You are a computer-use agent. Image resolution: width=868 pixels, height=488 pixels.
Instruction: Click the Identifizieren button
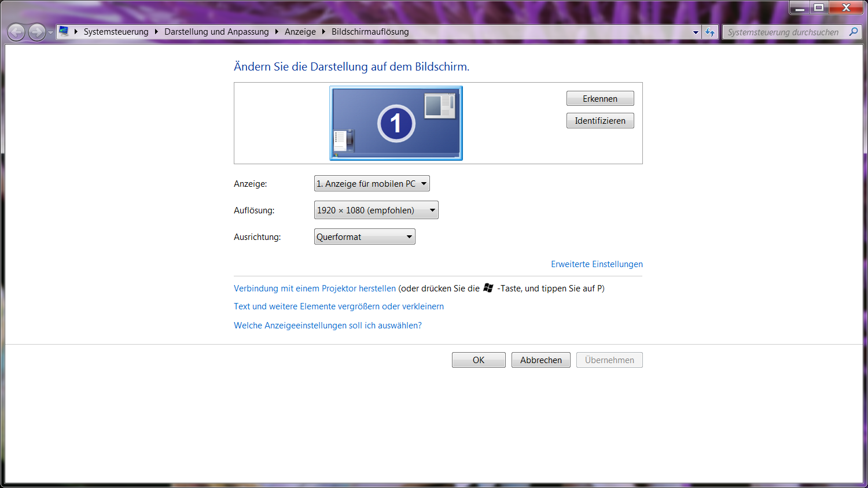tap(600, 121)
